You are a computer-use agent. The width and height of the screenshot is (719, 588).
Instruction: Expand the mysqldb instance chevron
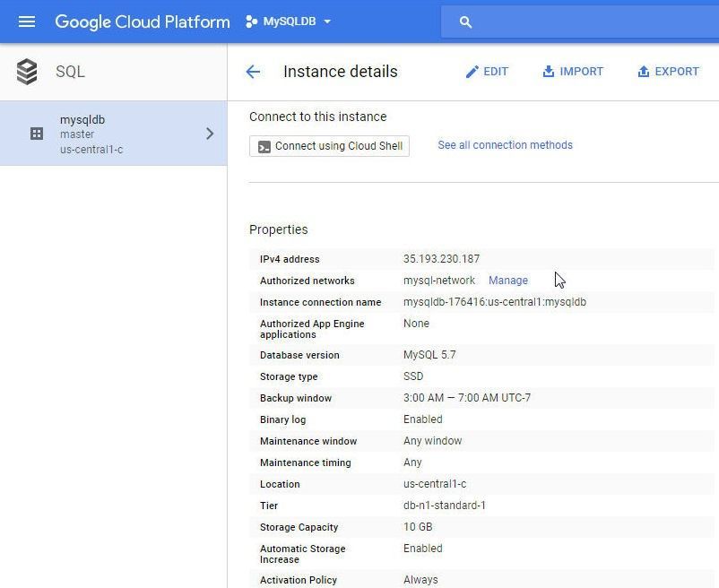[x=210, y=134]
